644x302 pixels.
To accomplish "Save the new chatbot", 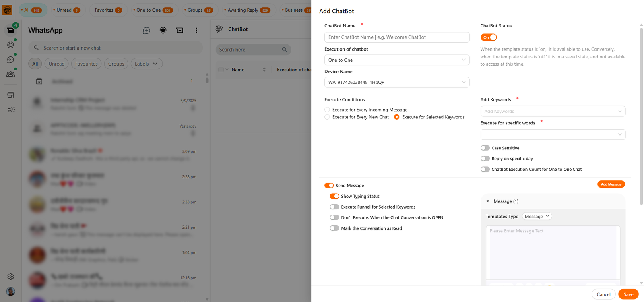I will (x=628, y=294).
